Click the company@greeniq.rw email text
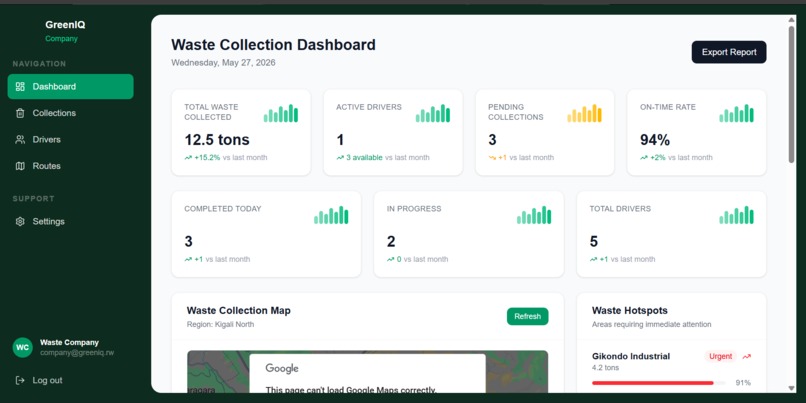The image size is (806, 403). (77, 353)
